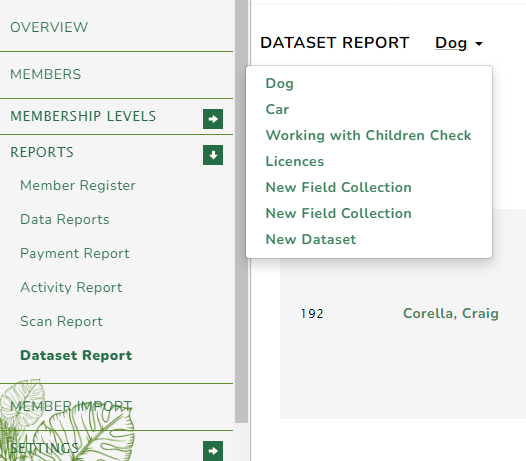Open Scan Report

[61, 321]
